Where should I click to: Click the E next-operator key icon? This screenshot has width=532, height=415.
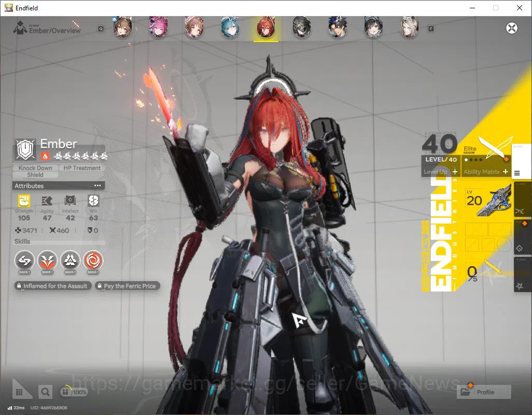(431, 29)
